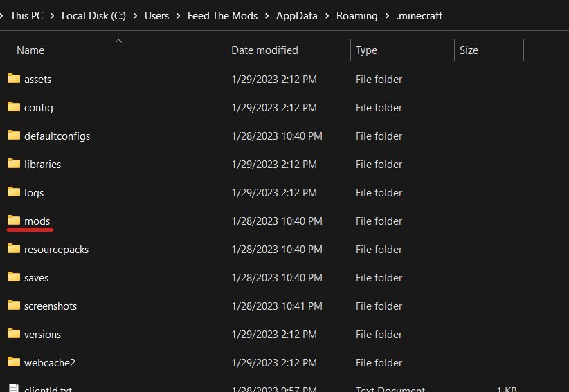Select the 'mods' folder name

[37, 221]
